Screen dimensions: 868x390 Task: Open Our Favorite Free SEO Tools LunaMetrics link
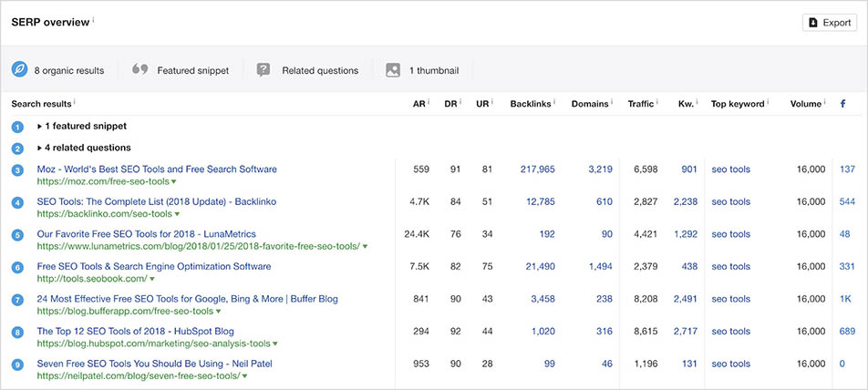tap(146, 234)
